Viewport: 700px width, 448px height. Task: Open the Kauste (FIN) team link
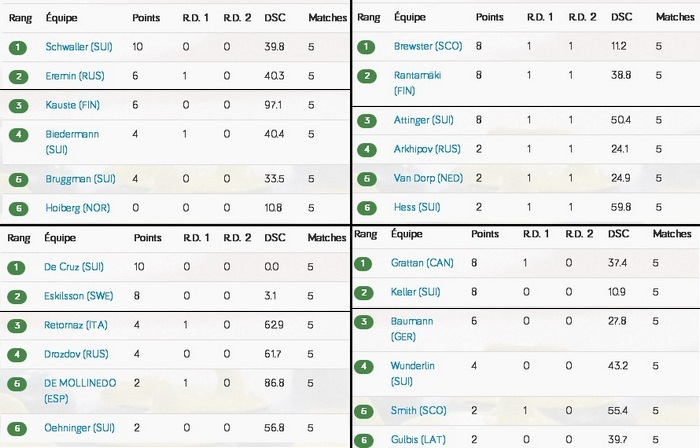click(x=72, y=105)
